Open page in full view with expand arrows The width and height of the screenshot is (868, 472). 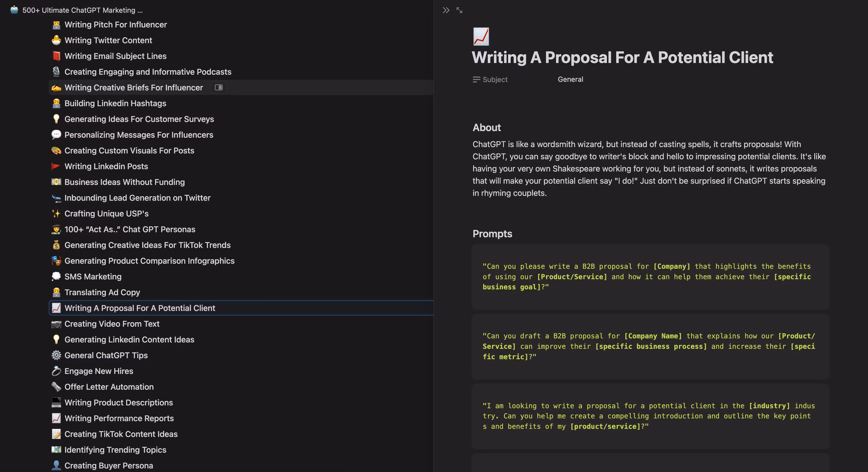(459, 10)
